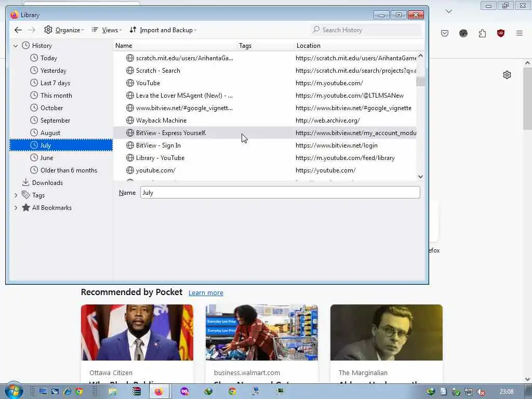The height and width of the screenshot is (399, 532).
Task: Sort by the Name column header
Action: (x=175, y=46)
